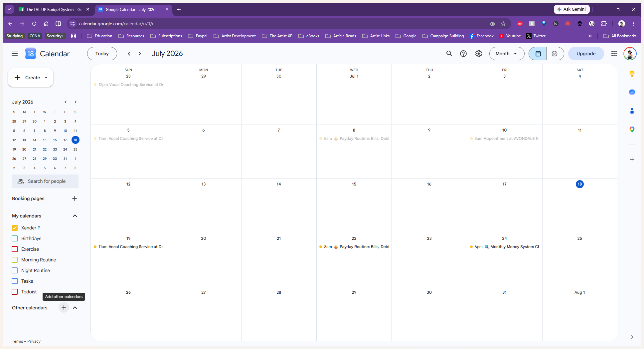Open Google Keep side panel icon
644x349 pixels.
coord(632,74)
